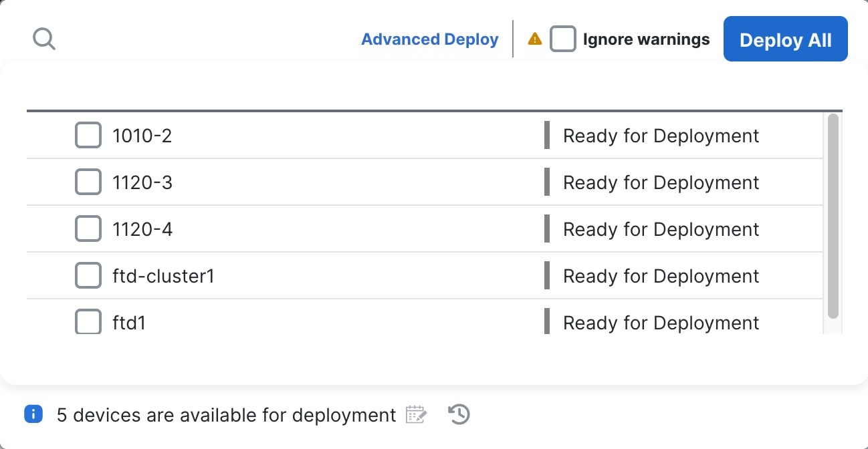The width and height of the screenshot is (868, 449).
Task: Select the checkbox for device 1010-2
Action: (x=88, y=135)
